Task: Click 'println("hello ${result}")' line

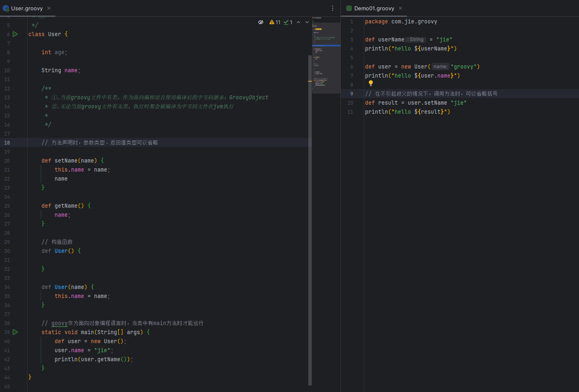Action: [407, 112]
